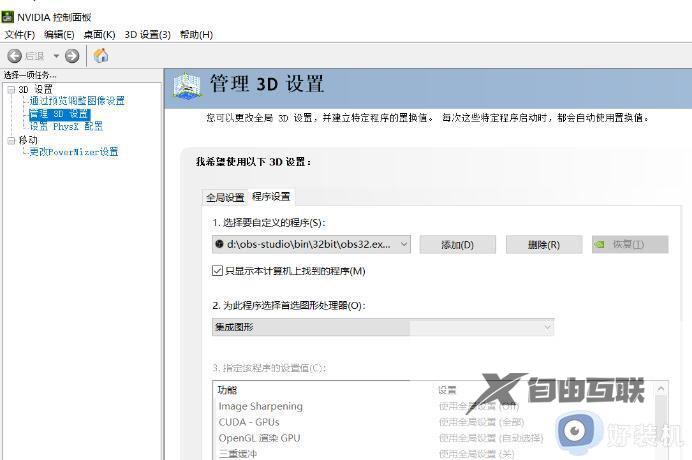The image size is (692, 460).
Task: Collapse the 3D 设置 tree node
Action: [10, 90]
